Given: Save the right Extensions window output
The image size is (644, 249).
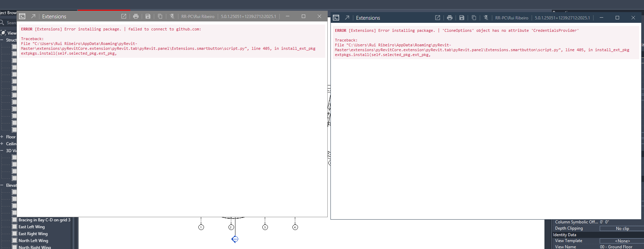Looking at the screenshot, I should pyautogui.click(x=462, y=18).
